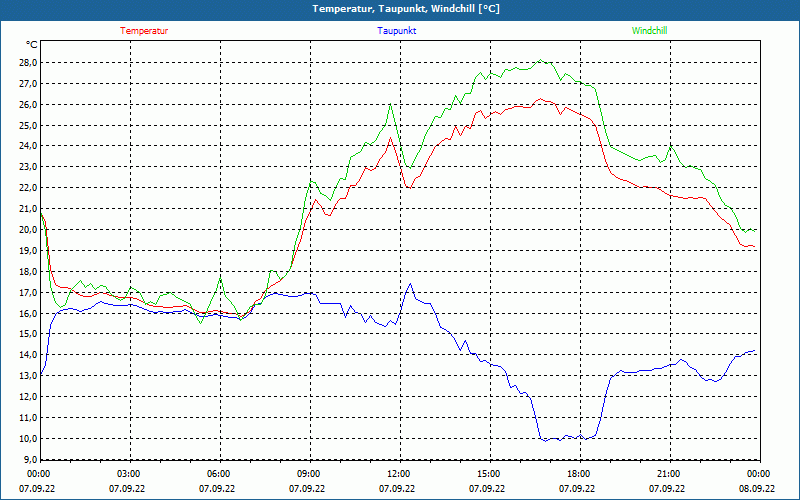Click the 15:00 time axis label
Screen dimensions: 800x500
488,474
